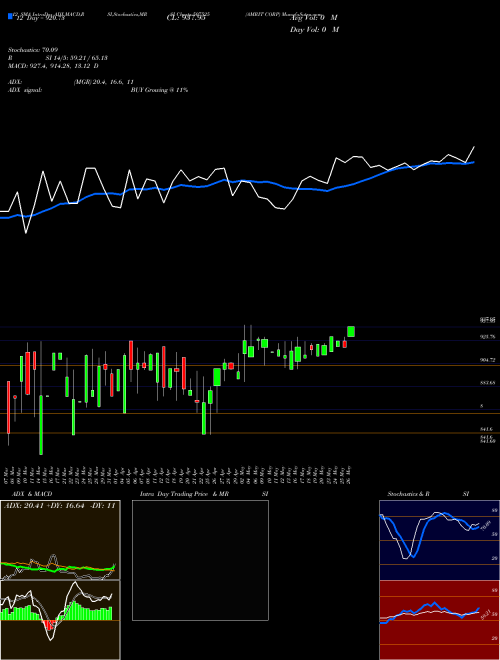Click the 883.68 price axis label

coord(487,383)
